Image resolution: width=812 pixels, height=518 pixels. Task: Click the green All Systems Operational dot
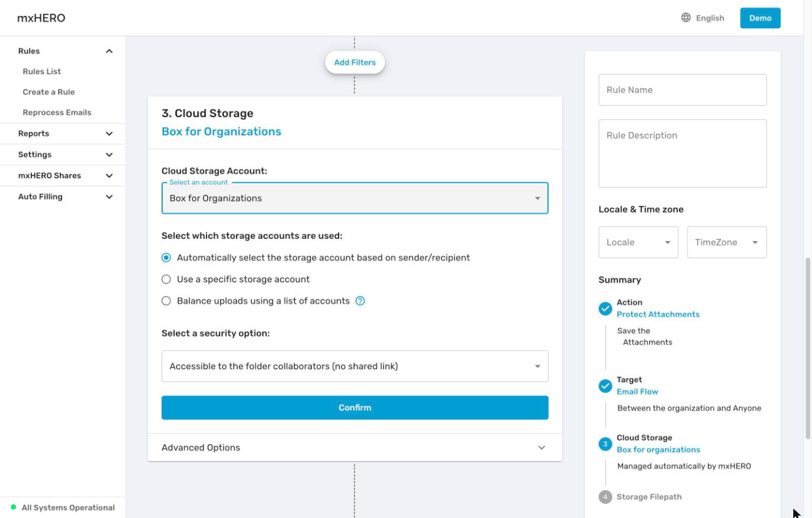point(14,507)
